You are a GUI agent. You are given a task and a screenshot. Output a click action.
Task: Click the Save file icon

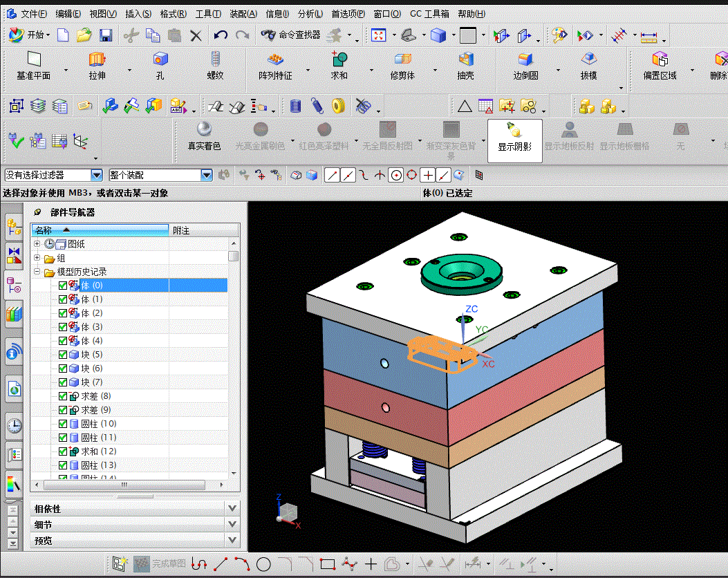coord(106,35)
